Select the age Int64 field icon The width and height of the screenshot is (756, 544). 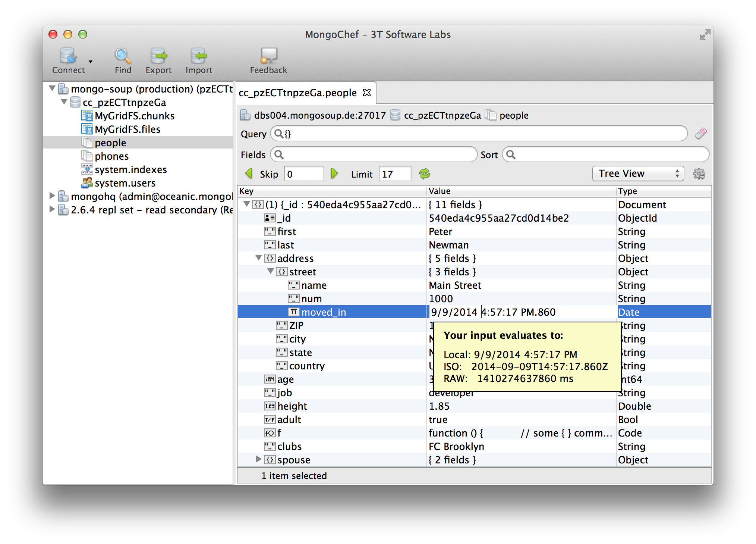[x=270, y=379]
